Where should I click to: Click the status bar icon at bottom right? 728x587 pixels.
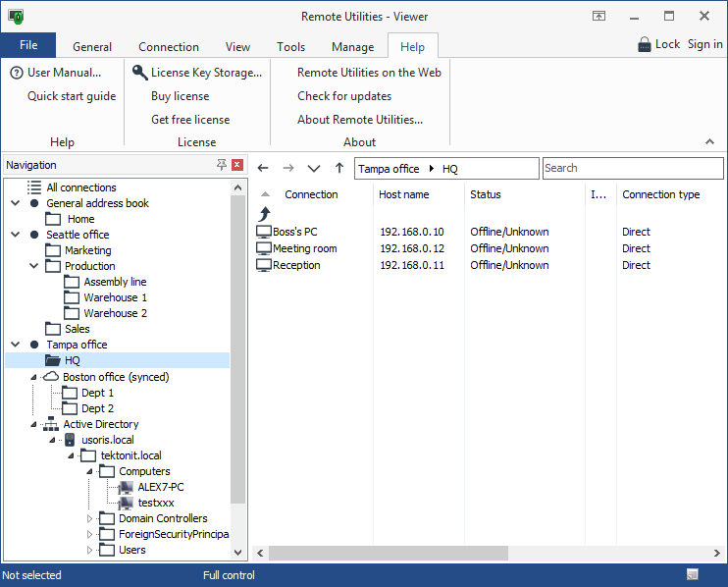[x=693, y=575]
